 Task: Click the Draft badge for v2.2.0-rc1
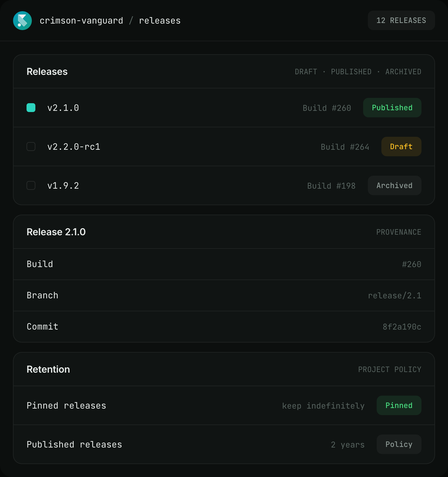tap(401, 147)
